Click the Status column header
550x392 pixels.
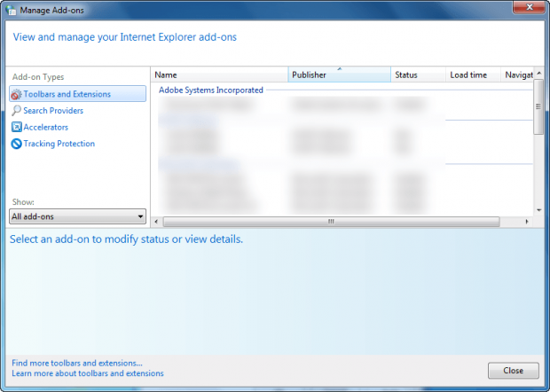pos(418,74)
